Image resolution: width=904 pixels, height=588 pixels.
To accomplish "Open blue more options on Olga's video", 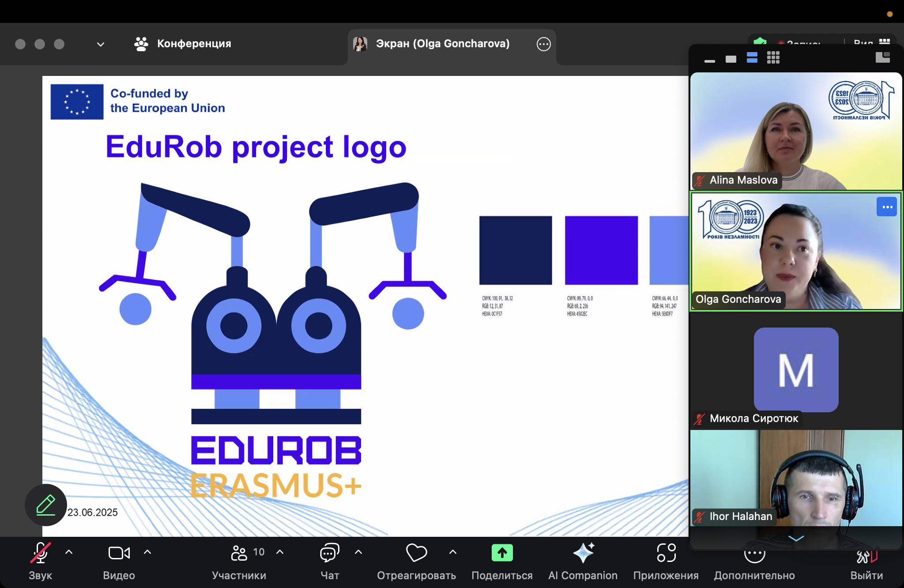I will (886, 207).
